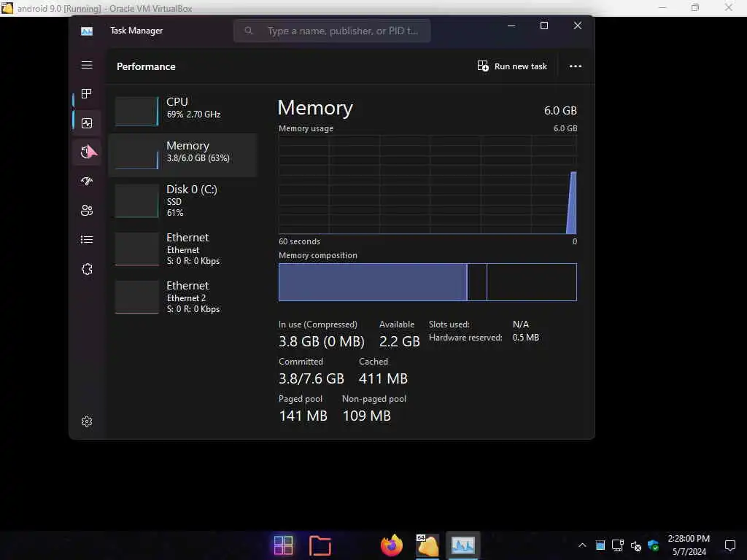This screenshot has width=747, height=560.
Task: Click the Memory usage graph
Action: (427, 184)
